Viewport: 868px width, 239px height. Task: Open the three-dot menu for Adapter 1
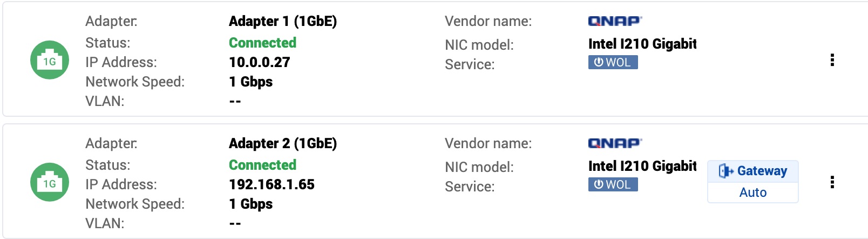[832, 60]
